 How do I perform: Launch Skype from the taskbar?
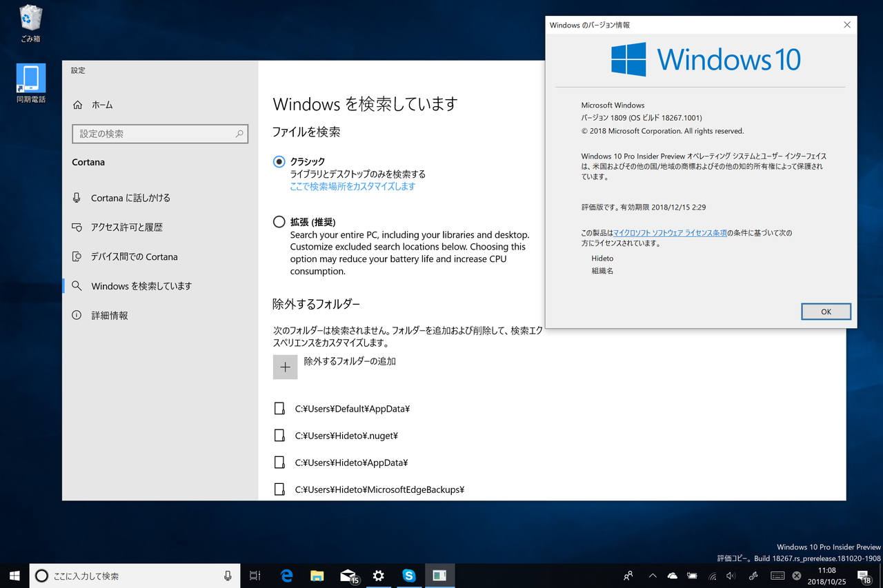[x=409, y=576]
